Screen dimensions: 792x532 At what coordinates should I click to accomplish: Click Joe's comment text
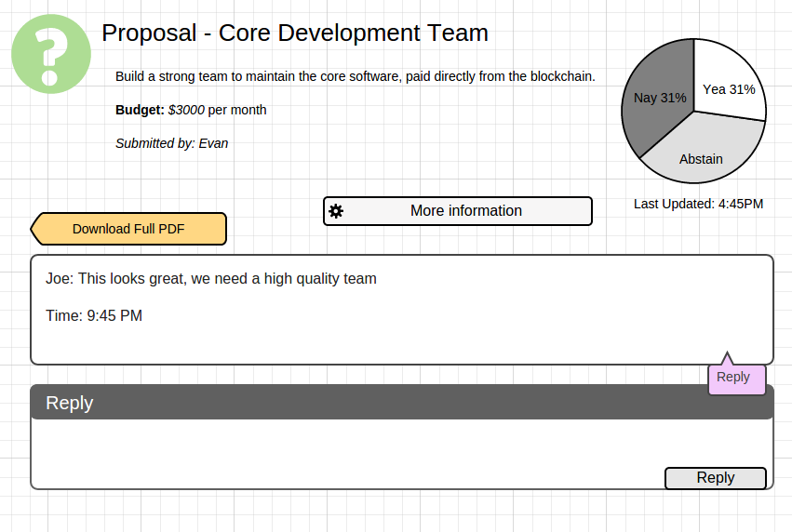pos(211,279)
